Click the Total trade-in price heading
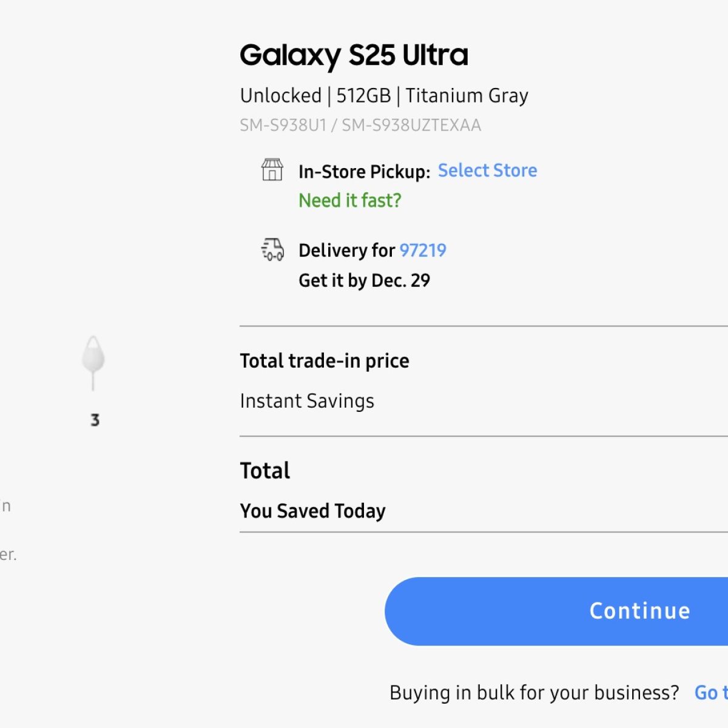The height and width of the screenshot is (728, 728). [325, 361]
